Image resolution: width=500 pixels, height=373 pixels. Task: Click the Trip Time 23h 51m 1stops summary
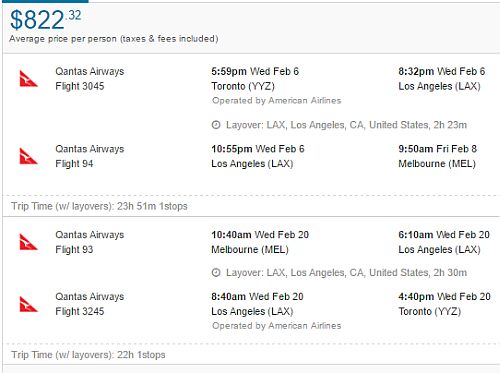pos(99,206)
